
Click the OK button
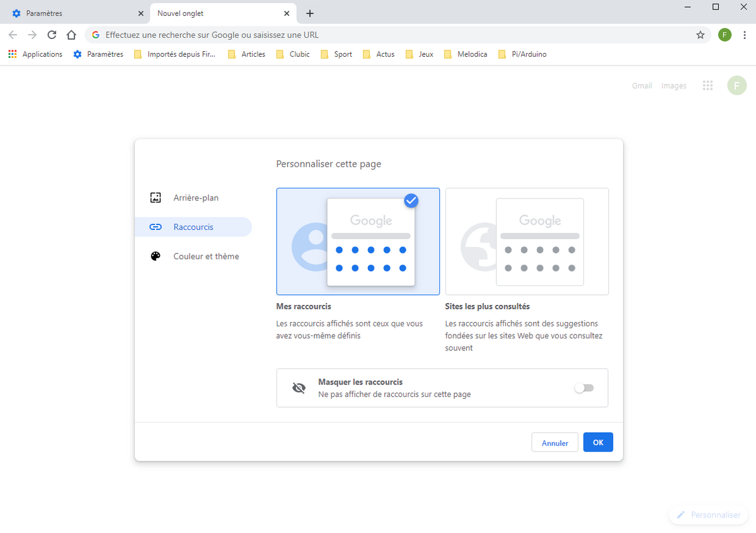[x=598, y=442]
